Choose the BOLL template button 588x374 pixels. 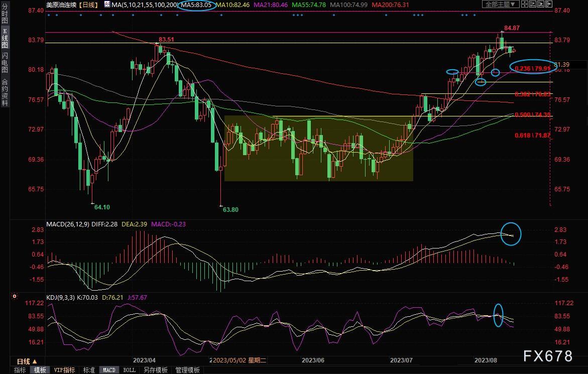pyautogui.click(x=130, y=370)
